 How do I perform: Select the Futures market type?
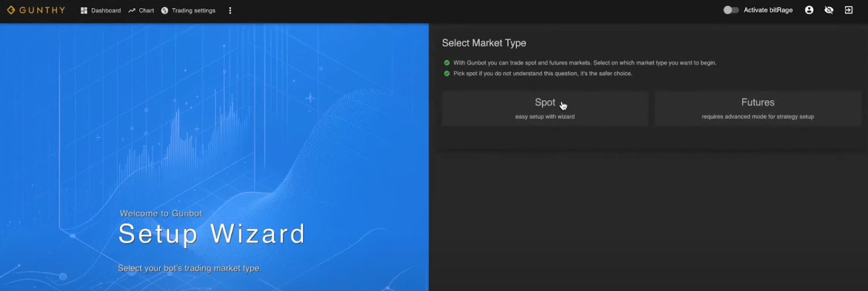[x=758, y=108]
